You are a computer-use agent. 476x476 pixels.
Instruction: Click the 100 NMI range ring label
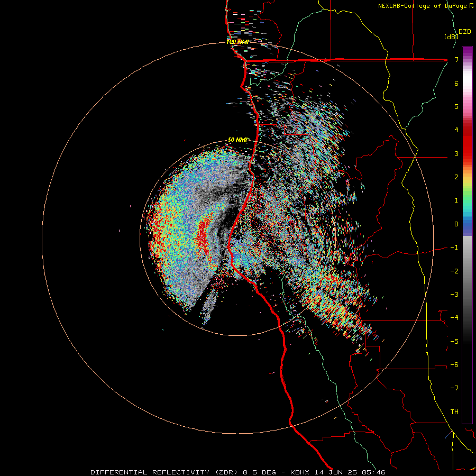(x=237, y=42)
